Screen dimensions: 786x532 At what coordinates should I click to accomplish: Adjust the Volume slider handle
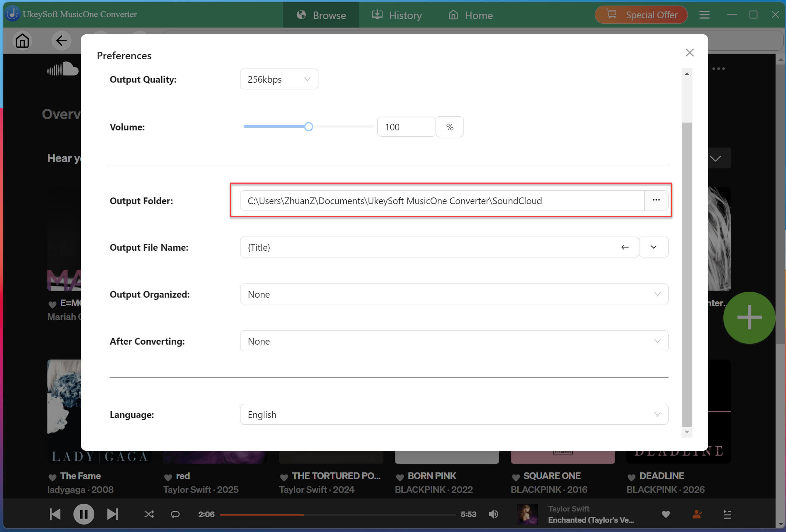pos(308,127)
